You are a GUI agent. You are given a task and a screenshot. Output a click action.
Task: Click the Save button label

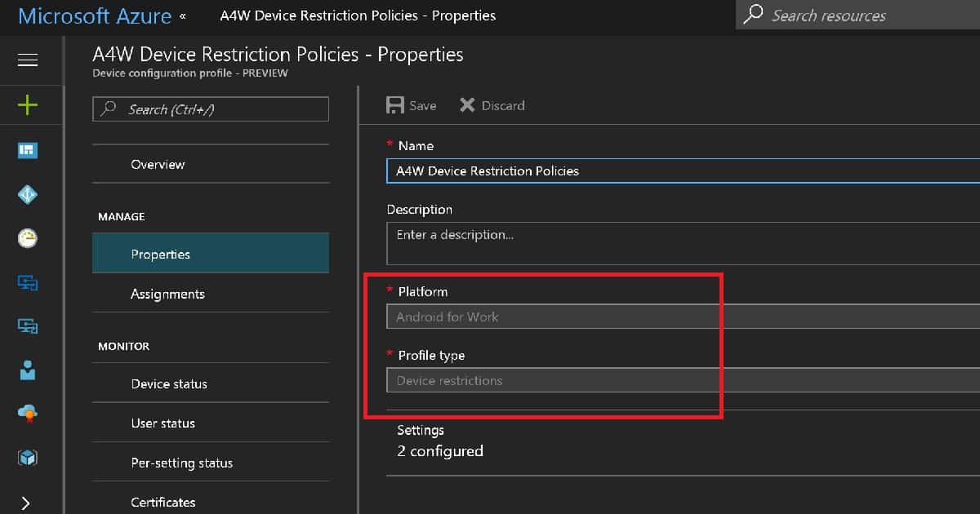(423, 105)
